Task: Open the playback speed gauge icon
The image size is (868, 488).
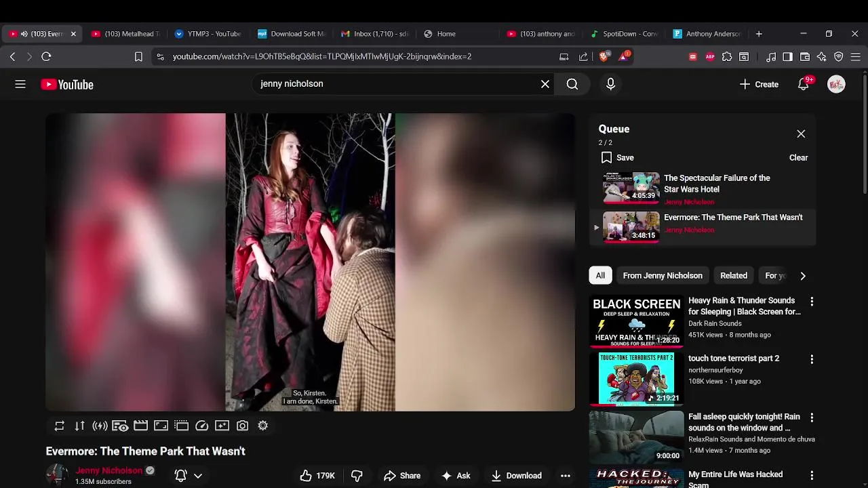Action: pyautogui.click(x=201, y=426)
